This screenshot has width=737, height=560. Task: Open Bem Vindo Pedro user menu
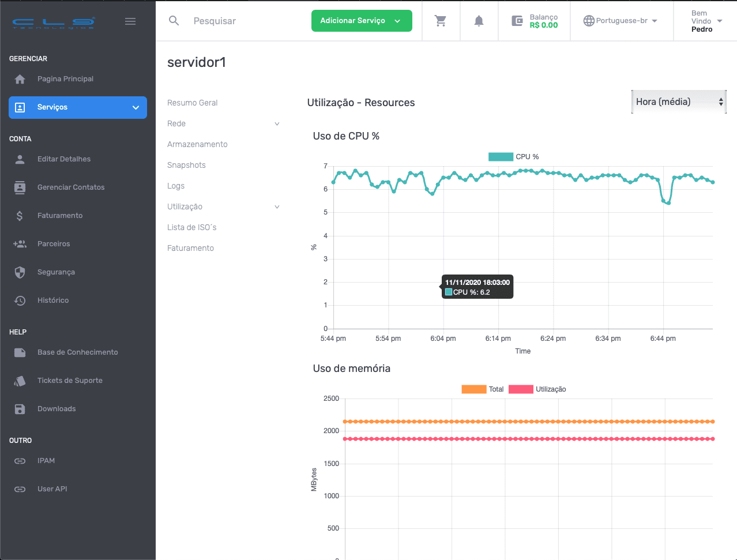click(x=706, y=21)
